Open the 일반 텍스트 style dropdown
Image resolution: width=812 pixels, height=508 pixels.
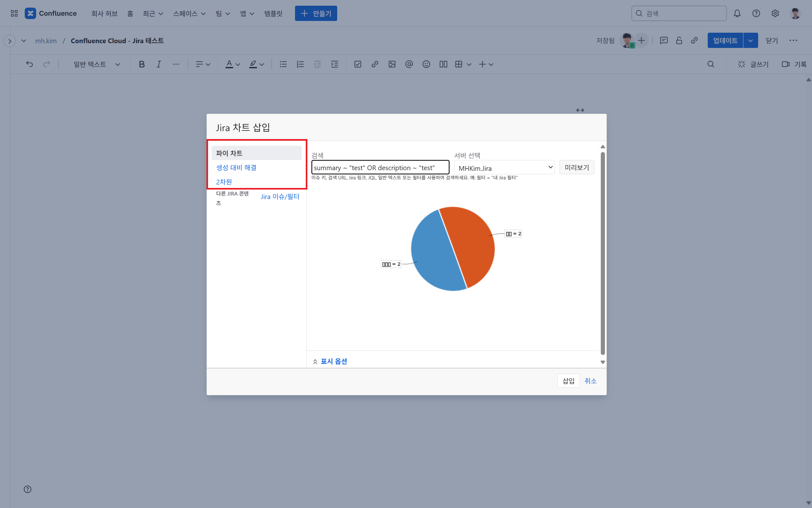97,64
